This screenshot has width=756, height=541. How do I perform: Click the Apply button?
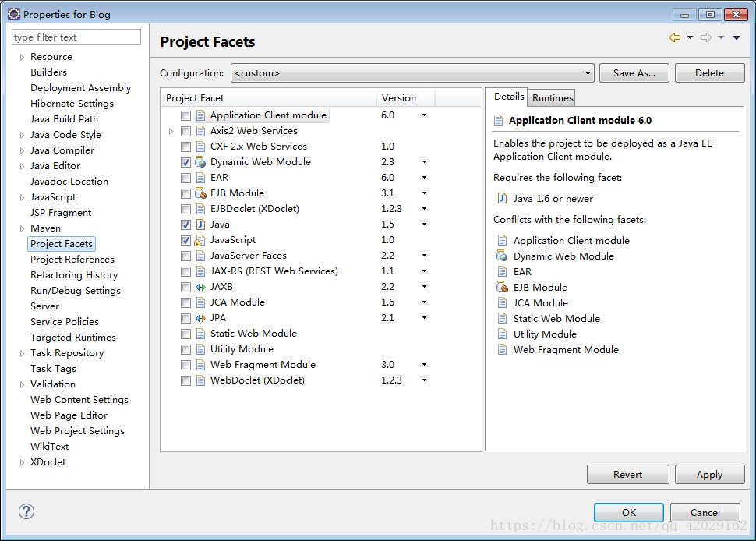[709, 475]
